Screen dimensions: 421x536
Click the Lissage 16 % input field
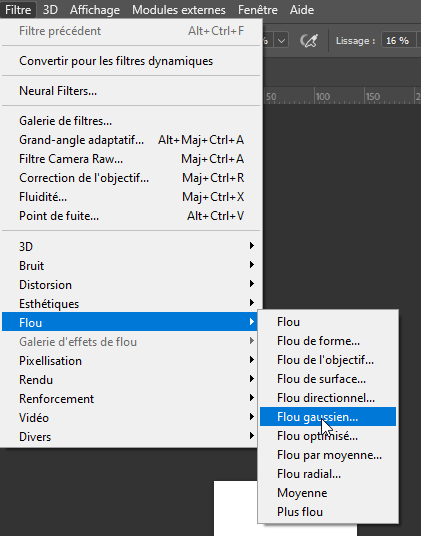point(398,41)
